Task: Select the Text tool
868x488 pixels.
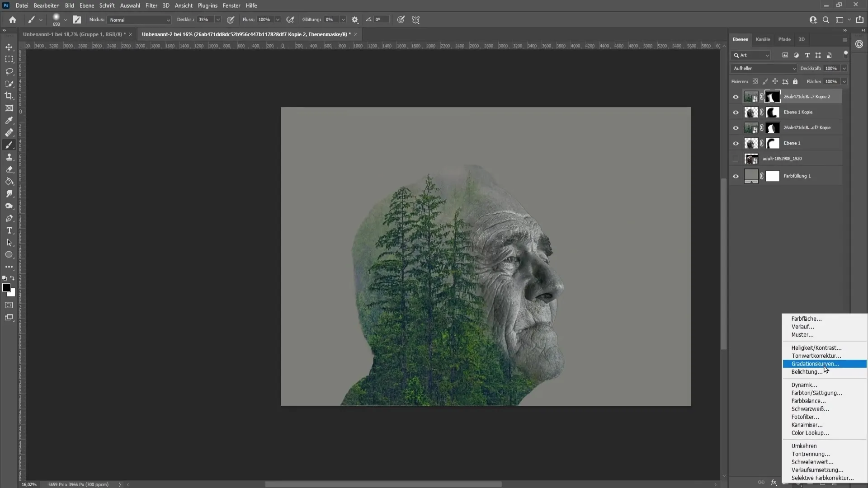Action: [9, 230]
